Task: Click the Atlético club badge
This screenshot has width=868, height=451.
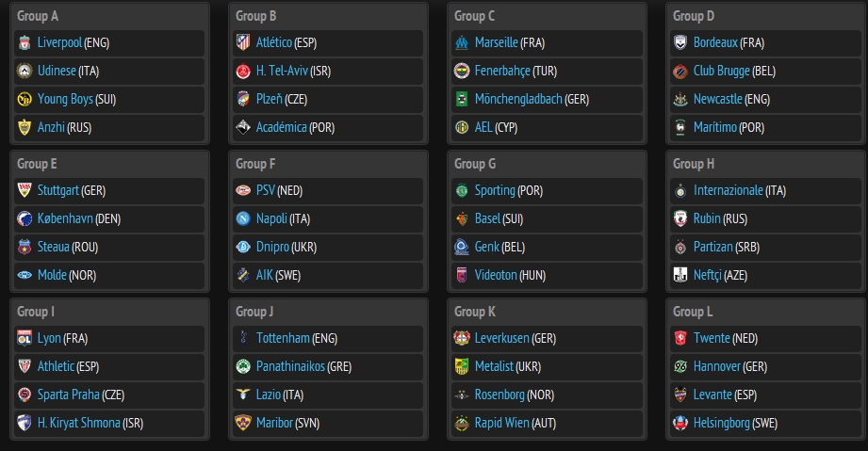Action: point(243,42)
